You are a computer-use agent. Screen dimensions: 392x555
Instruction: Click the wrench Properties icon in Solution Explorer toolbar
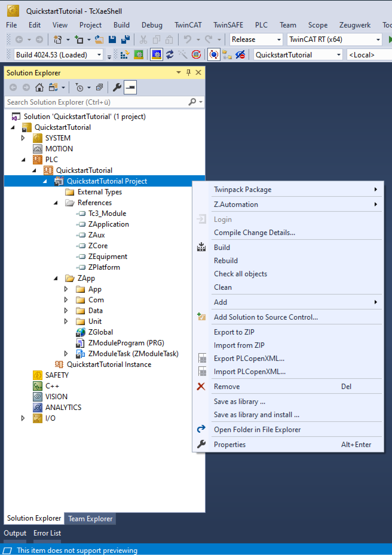click(x=117, y=88)
